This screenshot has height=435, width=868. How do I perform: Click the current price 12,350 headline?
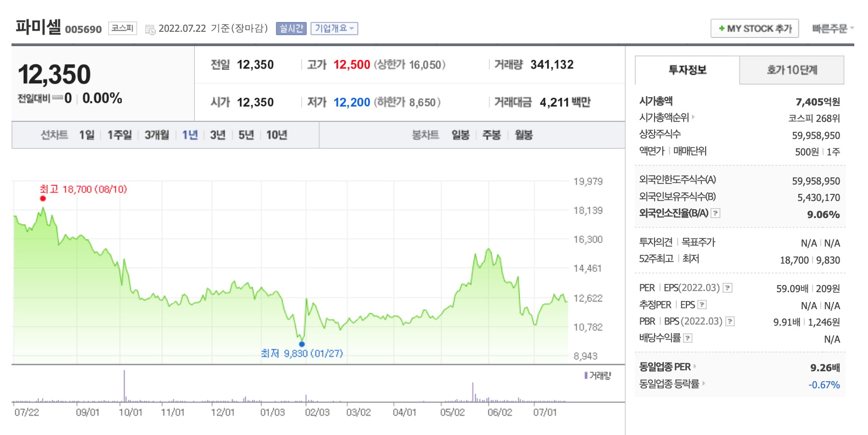pos(54,75)
